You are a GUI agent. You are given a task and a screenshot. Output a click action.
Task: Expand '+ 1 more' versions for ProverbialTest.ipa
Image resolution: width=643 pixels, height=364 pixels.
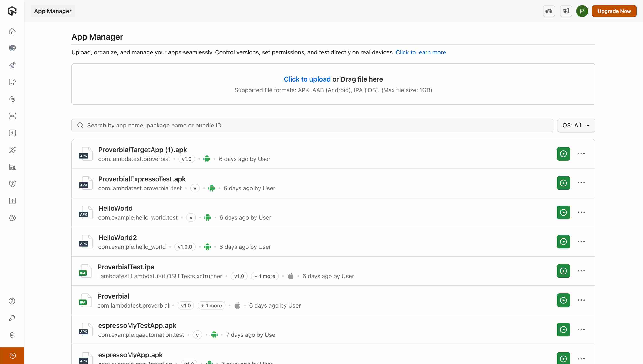(x=265, y=276)
